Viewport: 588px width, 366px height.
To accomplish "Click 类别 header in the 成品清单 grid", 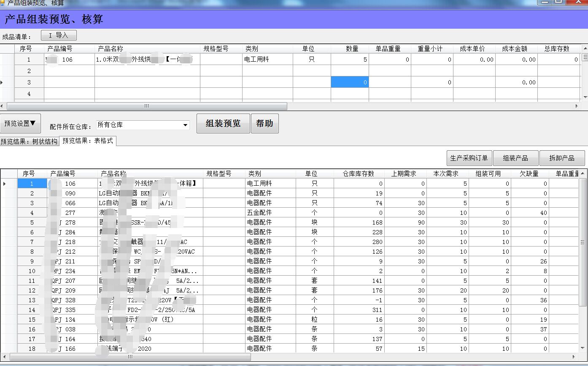I will 267,49.
